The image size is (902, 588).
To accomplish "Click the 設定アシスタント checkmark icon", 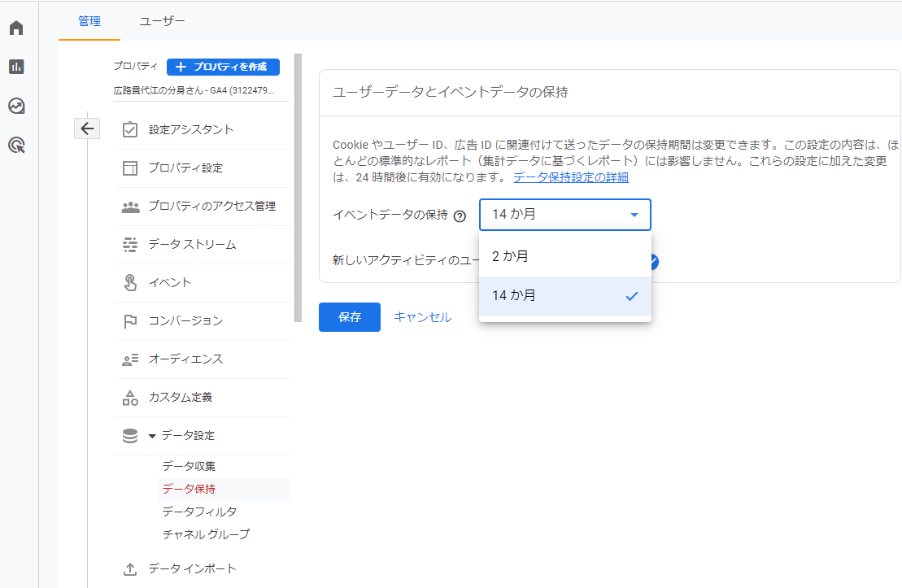I will tap(130, 128).
